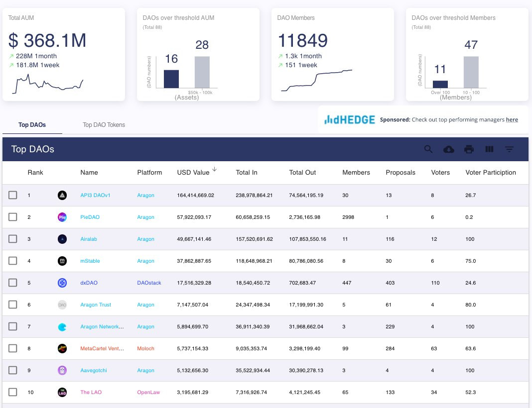Click the Moloch platform link

(145, 348)
